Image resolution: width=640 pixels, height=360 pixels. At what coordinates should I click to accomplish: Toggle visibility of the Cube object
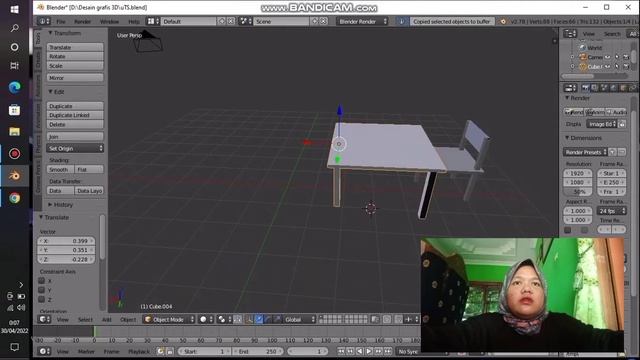tap(608, 66)
